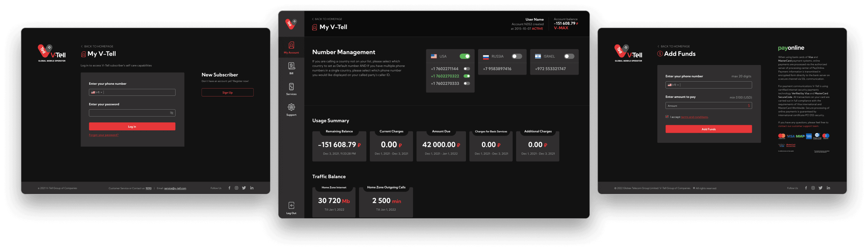The width and height of the screenshot is (868, 250).
Task: Click Forgot your password link
Action: tap(104, 135)
